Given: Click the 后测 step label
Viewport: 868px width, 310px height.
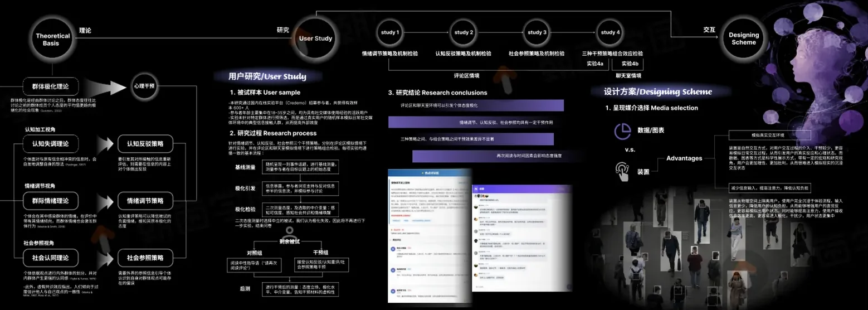Looking at the screenshot, I should (x=245, y=289).
